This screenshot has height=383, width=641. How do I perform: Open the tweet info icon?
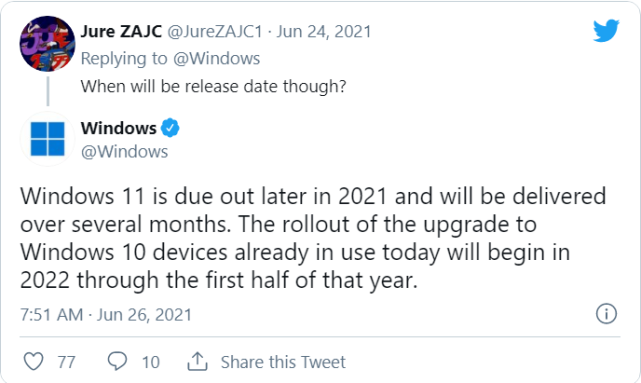(606, 314)
